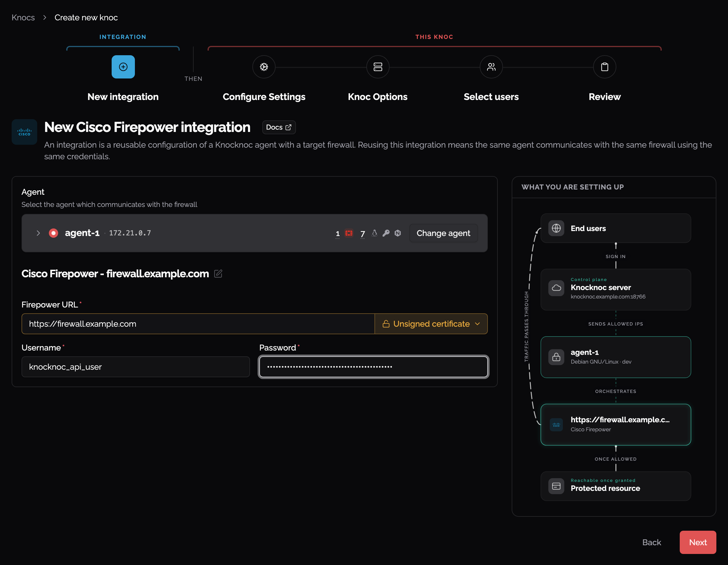Image resolution: width=728 pixels, height=565 pixels.
Task: Go to Knocs breadcrumb
Action: pyautogui.click(x=23, y=17)
